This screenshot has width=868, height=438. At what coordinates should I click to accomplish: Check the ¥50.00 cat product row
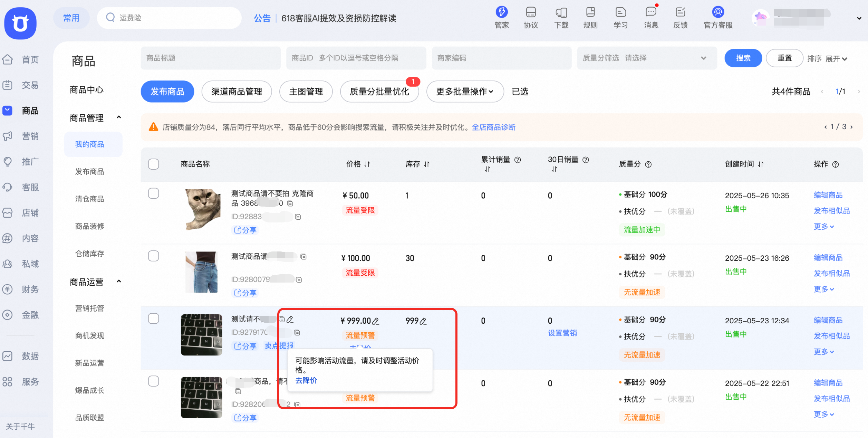(154, 193)
